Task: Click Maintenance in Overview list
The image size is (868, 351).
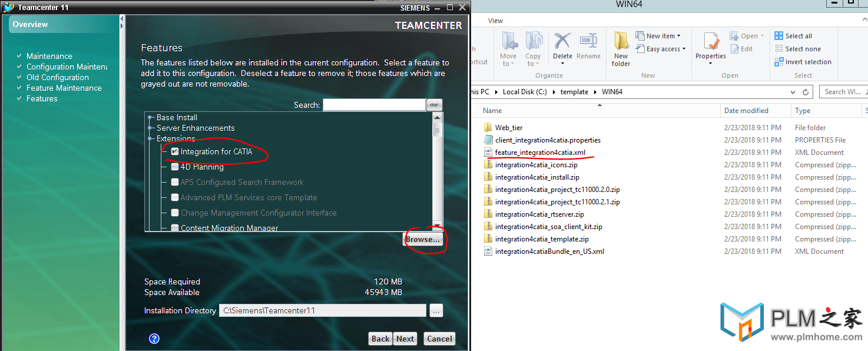Action: point(49,56)
